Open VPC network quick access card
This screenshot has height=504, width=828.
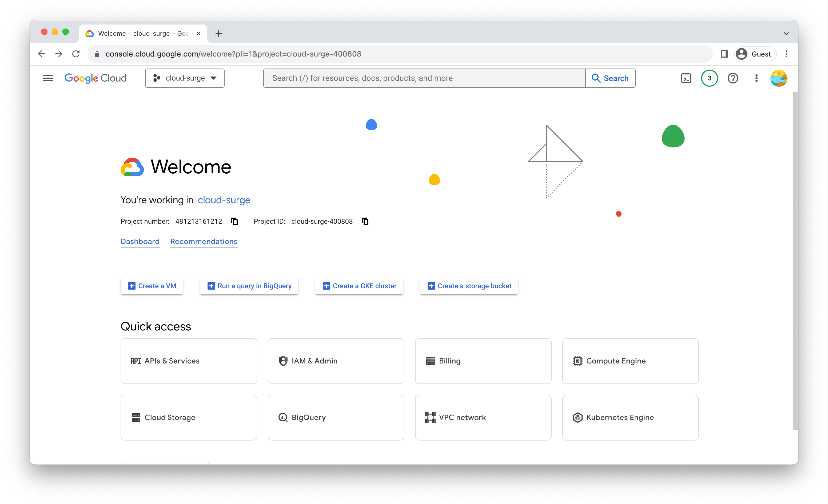click(483, 417)
